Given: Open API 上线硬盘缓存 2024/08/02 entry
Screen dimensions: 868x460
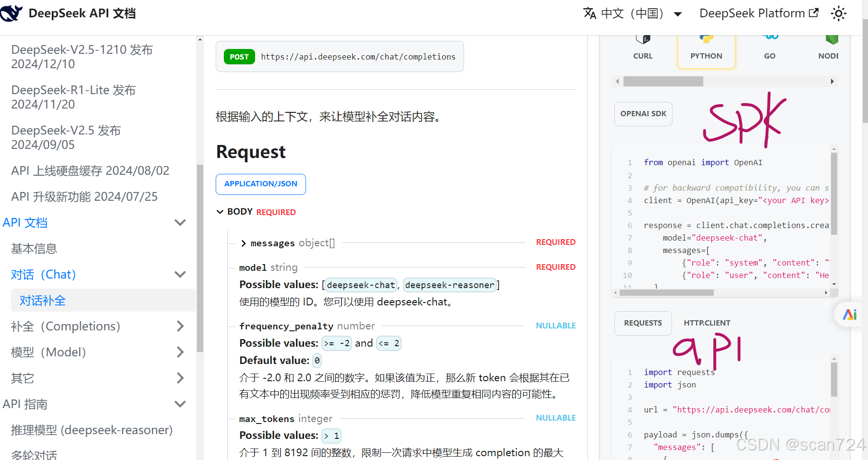Looking at the screenshot, I should (90, 170).
